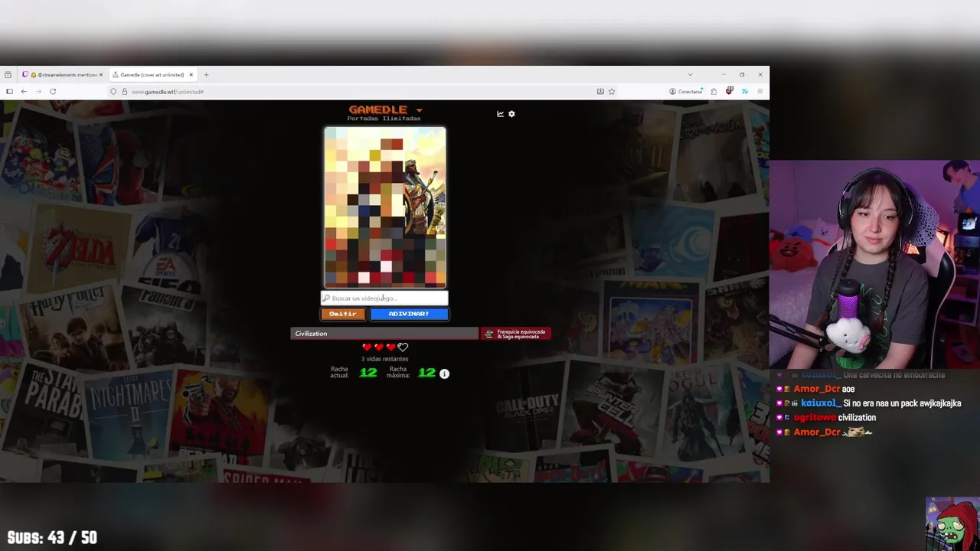The height and width of the screenshot is (551, 980).
Task: Click Amor_Dcr 'aoe' chat message
Action: [848, 390]
